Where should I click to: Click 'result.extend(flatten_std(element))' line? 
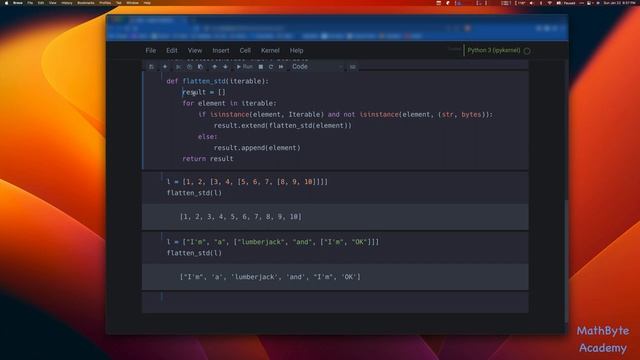(282, 125)
